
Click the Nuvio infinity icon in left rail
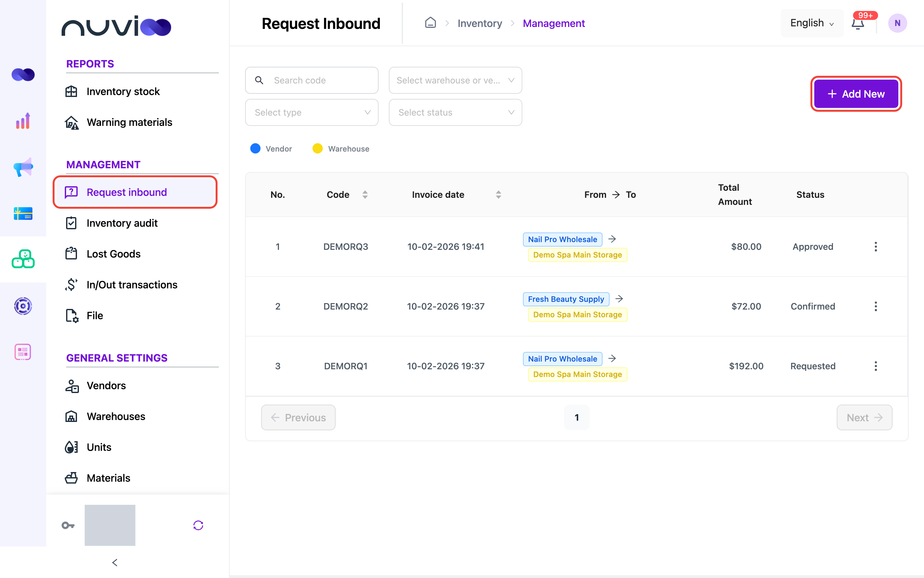[23, 74]
